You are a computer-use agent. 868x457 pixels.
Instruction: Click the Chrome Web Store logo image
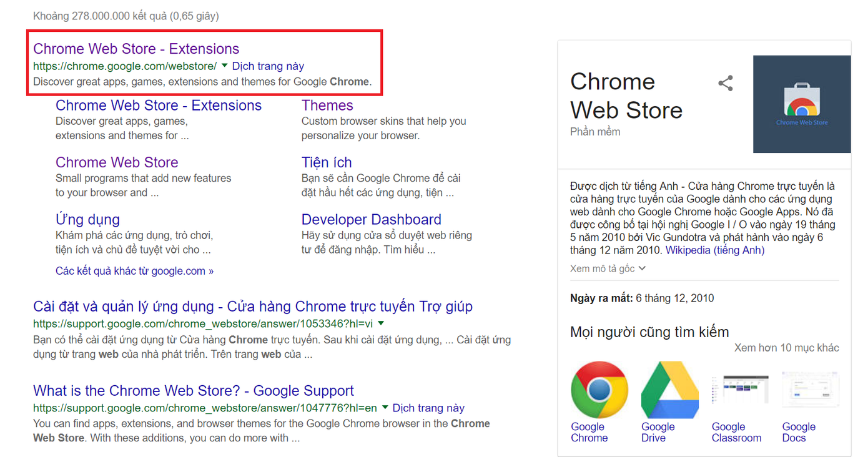[x=802, y=104]
